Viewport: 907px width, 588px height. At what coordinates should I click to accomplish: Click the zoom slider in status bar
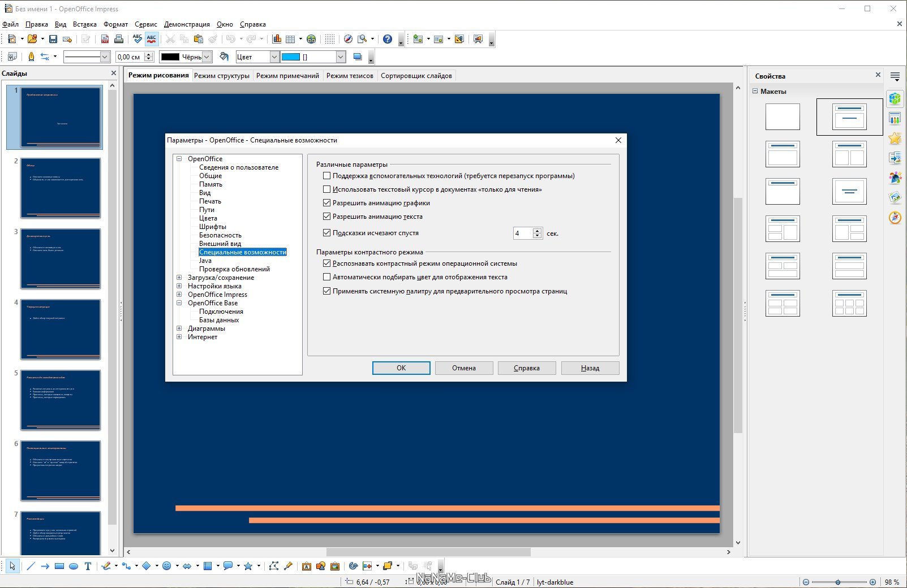[x=838, y=582]
